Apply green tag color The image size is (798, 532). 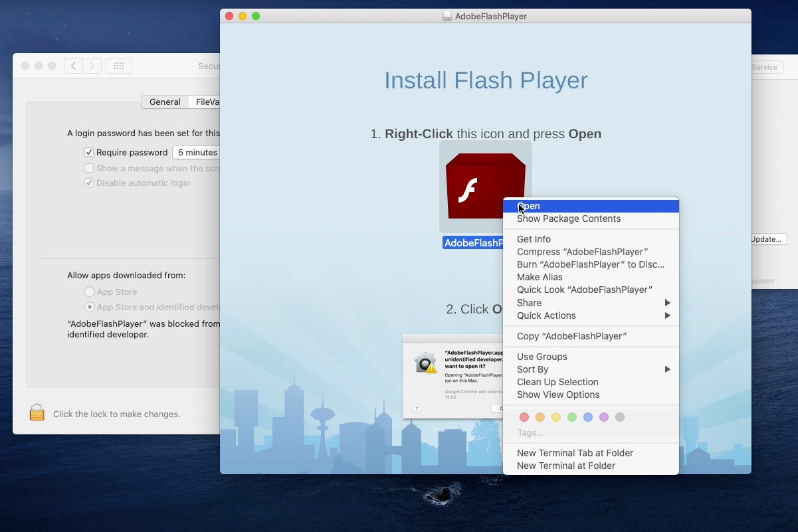[x=571, y=417]
